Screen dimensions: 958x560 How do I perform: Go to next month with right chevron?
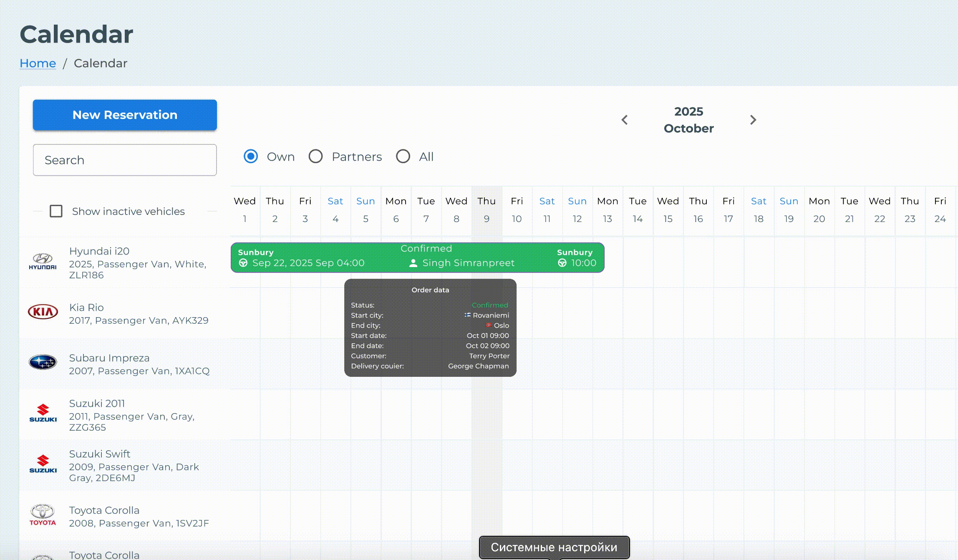pos(753,120)
